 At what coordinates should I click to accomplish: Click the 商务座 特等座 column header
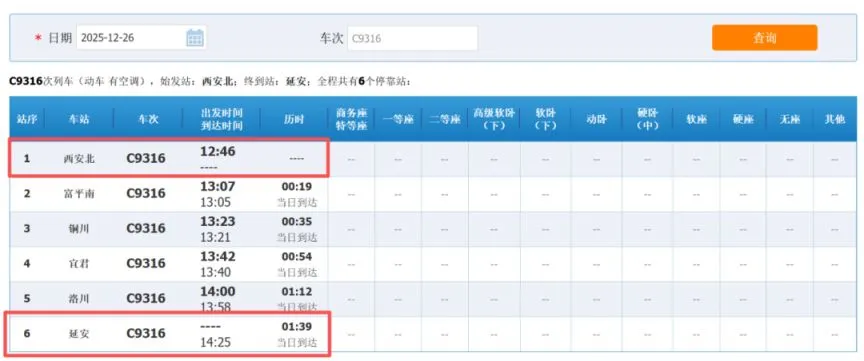click(x=351, y=119)
